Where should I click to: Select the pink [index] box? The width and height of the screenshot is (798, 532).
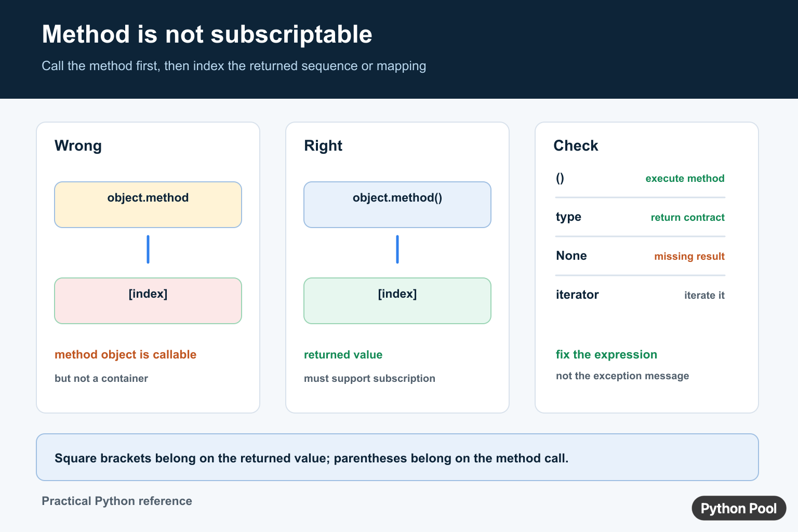pos(148,301)
